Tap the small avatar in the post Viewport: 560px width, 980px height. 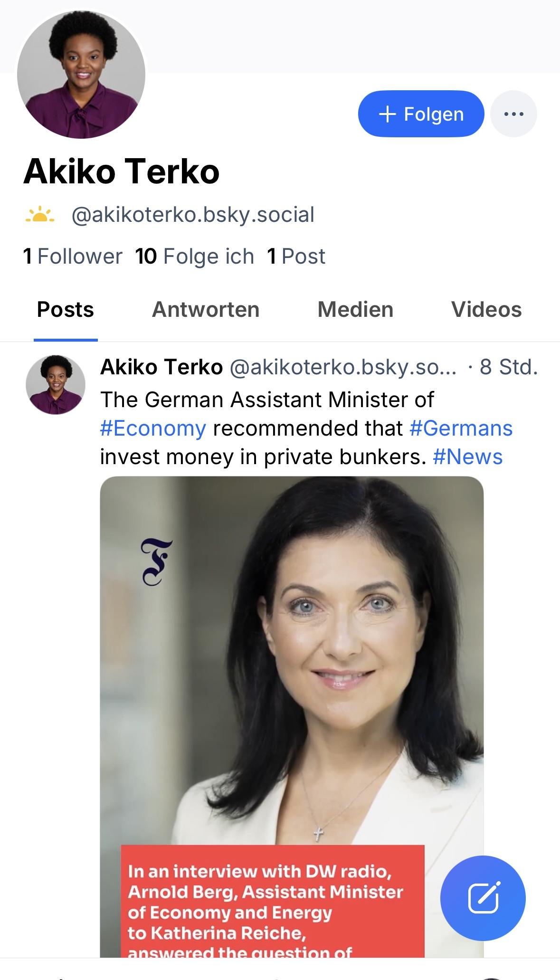[56, 385]
